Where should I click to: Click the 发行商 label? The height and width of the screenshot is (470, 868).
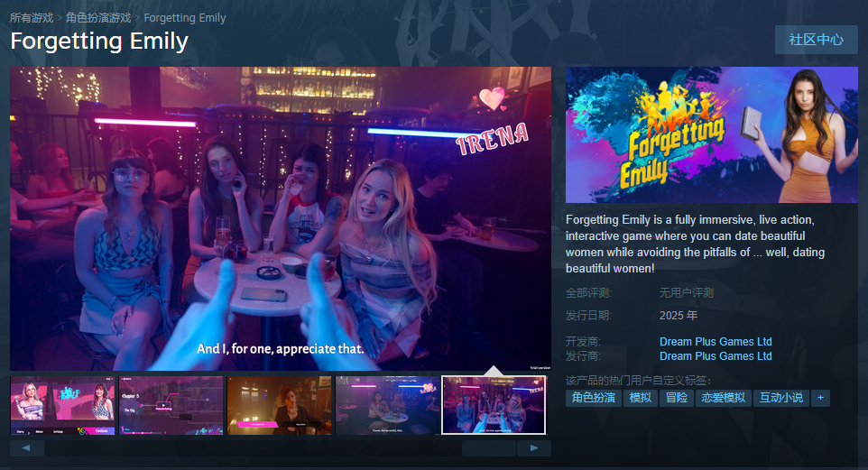pos(583,356)
